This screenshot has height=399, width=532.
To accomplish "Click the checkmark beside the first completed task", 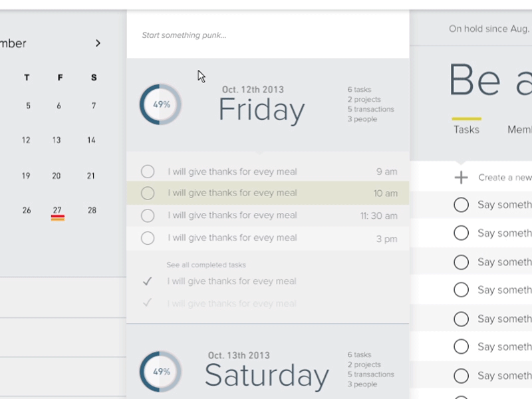I will [148, 281].
